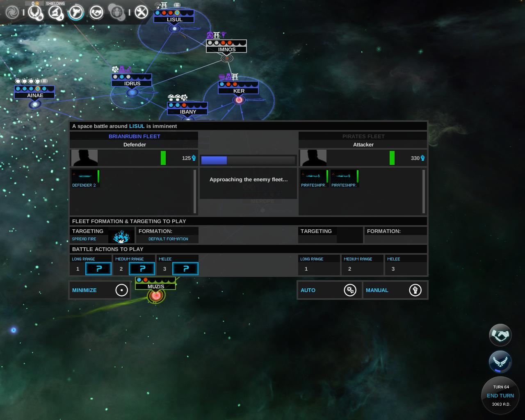Open diplomacy handshake in top toolbar

(x=96, y=12)
